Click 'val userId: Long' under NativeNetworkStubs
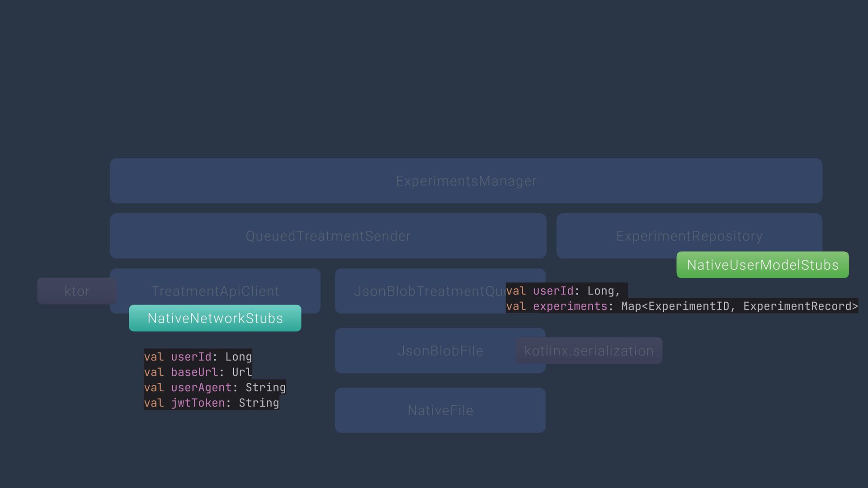 click(198, 357)
